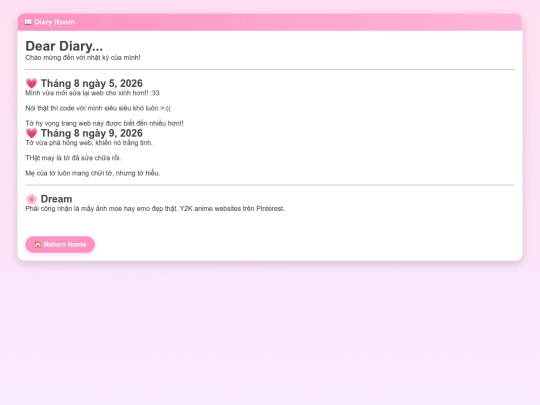Select the Dear Diary... heading
The height and width of the screenshot is (405, 540).
(x=64, y=46)
